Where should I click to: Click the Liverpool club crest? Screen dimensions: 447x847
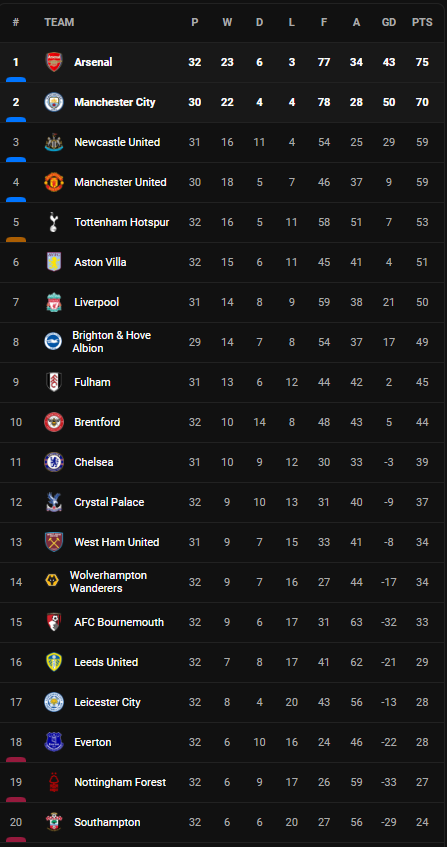pos(54,302)
